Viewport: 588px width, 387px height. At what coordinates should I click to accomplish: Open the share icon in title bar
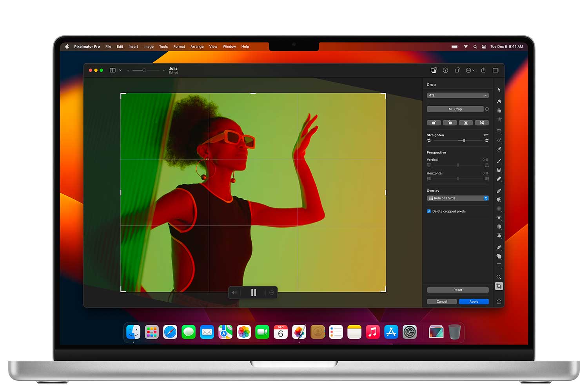(483, 70)
